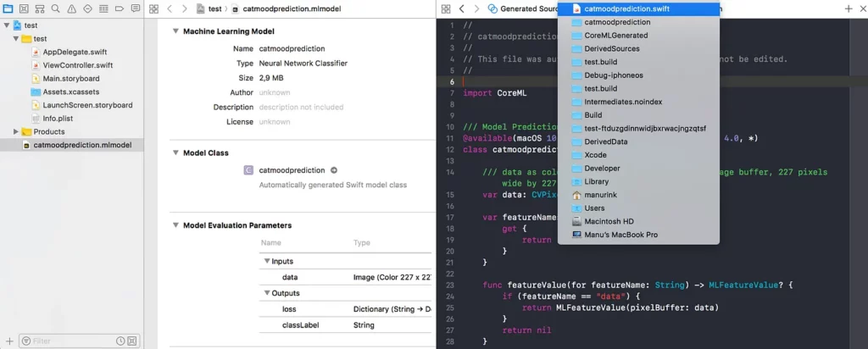The width and height of the screenshot is (868, 349).
Task: Go back in the left editor history
Action: coord(170,8)
